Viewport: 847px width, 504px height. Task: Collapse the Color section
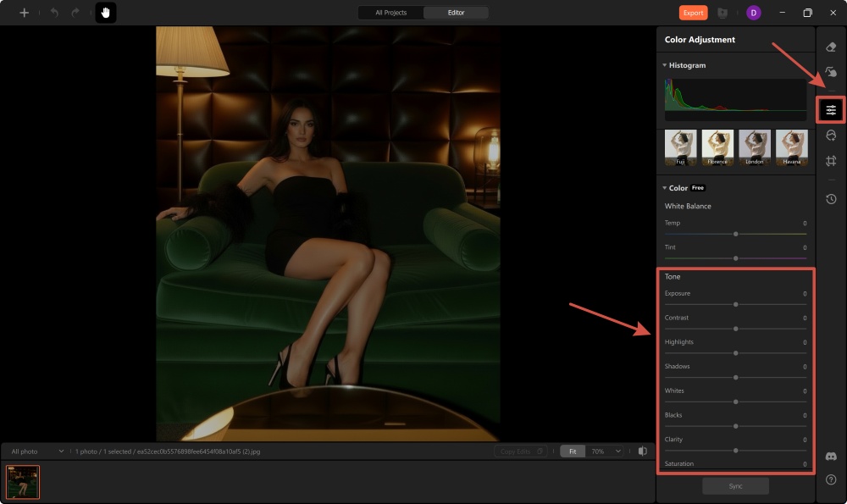coord(664,187)
